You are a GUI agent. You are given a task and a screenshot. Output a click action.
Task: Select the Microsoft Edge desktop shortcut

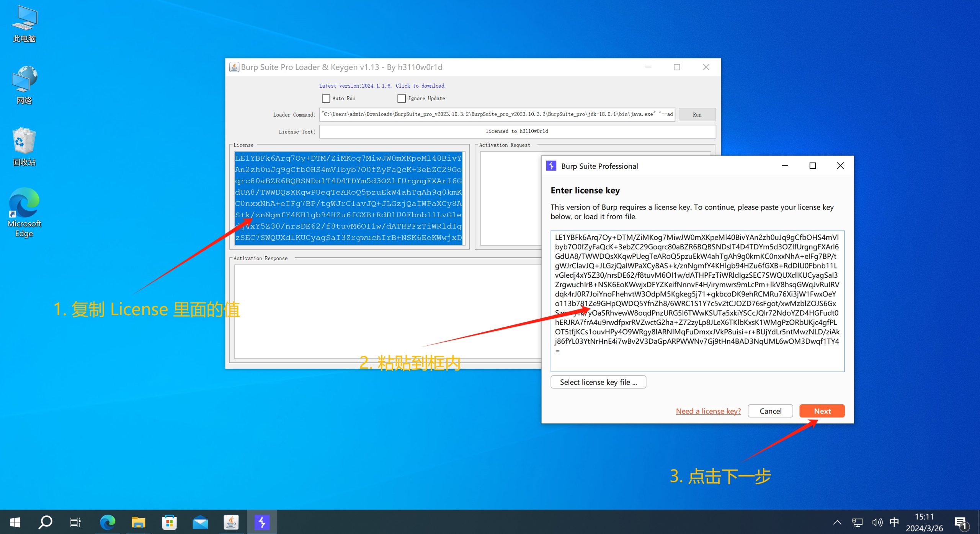tap(24, 212)
